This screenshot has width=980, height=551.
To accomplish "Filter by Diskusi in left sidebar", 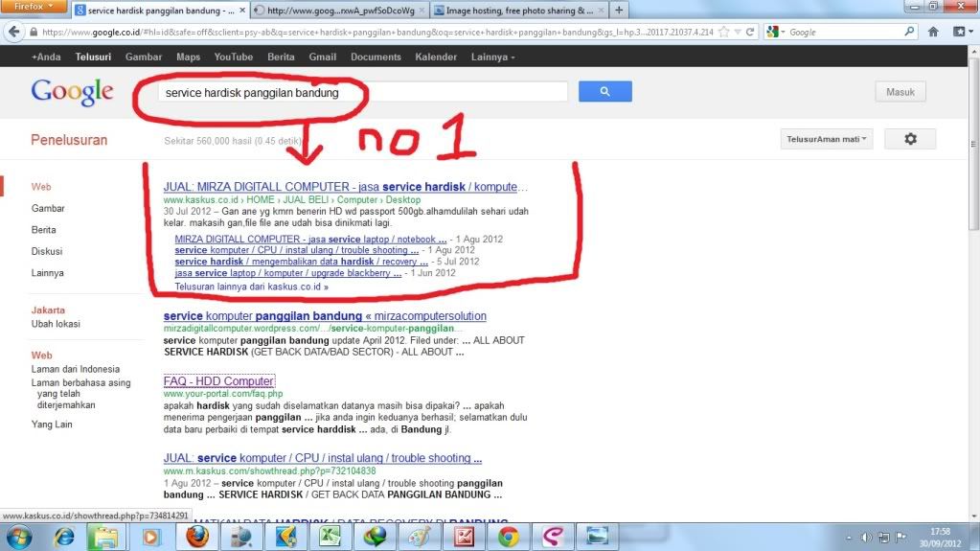I will point(47,251).
